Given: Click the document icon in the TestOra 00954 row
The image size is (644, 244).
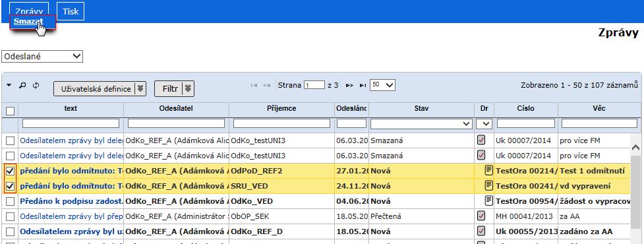Looking at the screenshot, I should [488, 201].
